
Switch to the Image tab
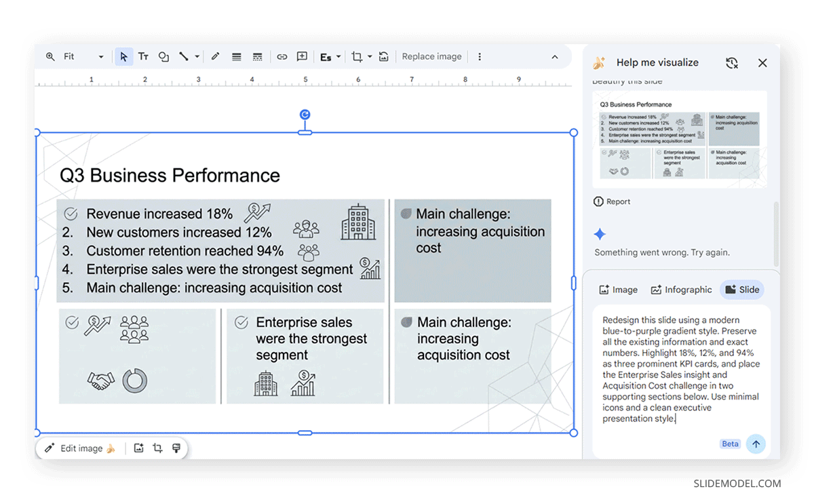(618, 290)
